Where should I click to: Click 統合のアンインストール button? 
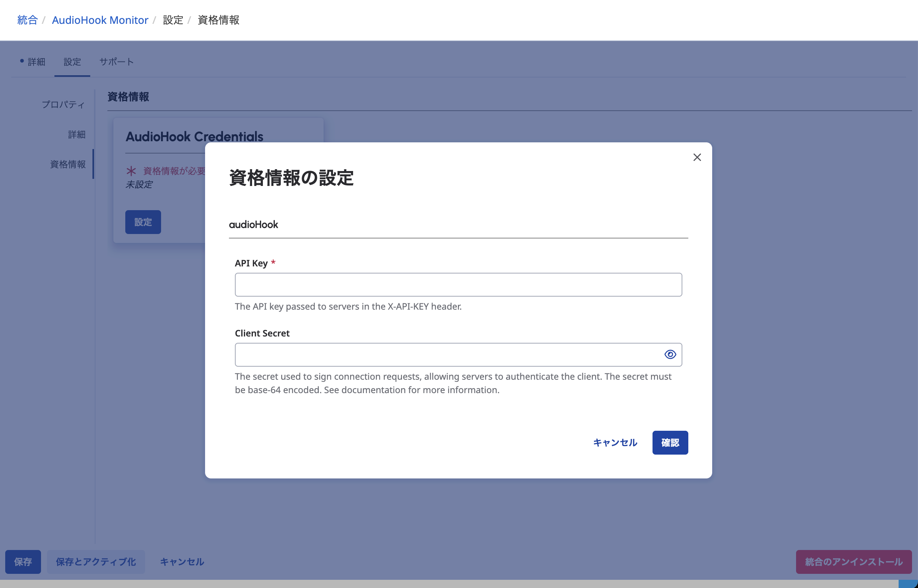[853, 562]
